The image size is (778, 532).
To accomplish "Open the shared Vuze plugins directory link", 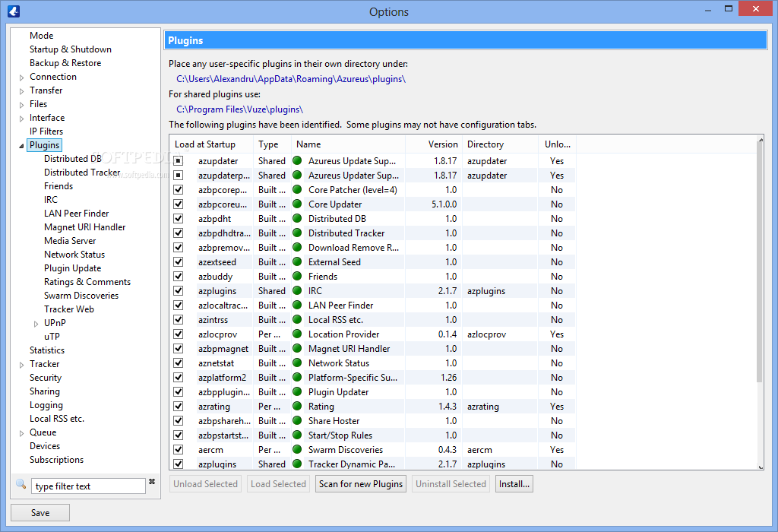I will 239,109.
